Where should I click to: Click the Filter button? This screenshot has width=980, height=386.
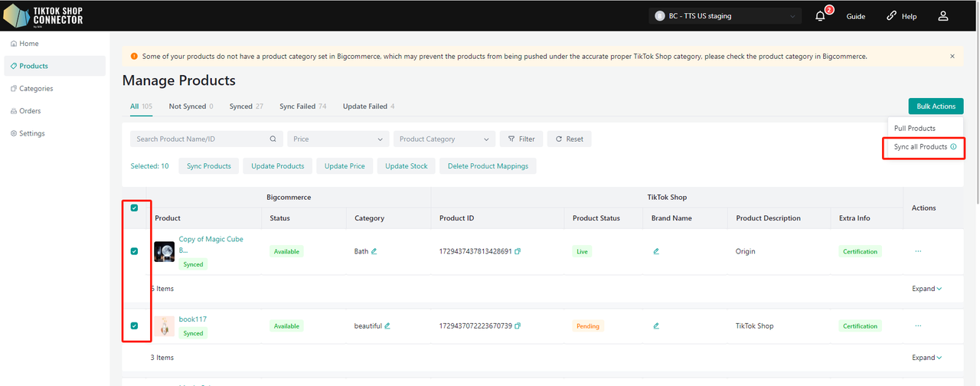click(x=521, y=139)
